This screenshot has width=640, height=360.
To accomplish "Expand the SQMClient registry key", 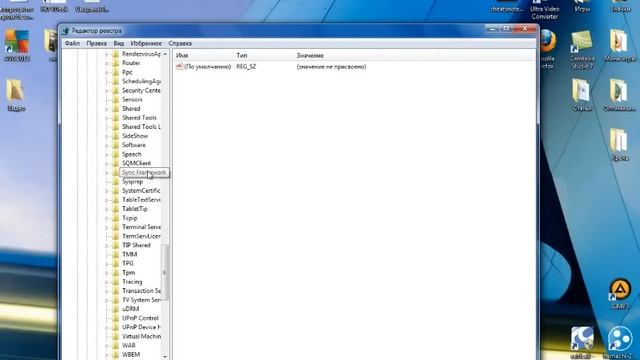I will coord(107,163).
